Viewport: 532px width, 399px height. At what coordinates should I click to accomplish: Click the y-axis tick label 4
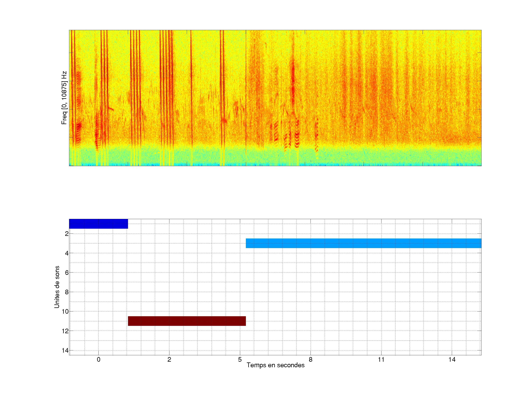tap(67, 253)
